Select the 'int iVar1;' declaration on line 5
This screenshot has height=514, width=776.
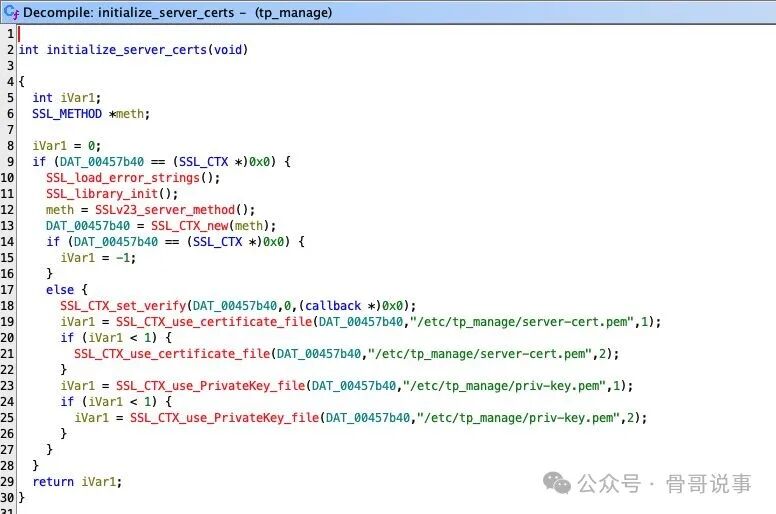coord(67,98)
